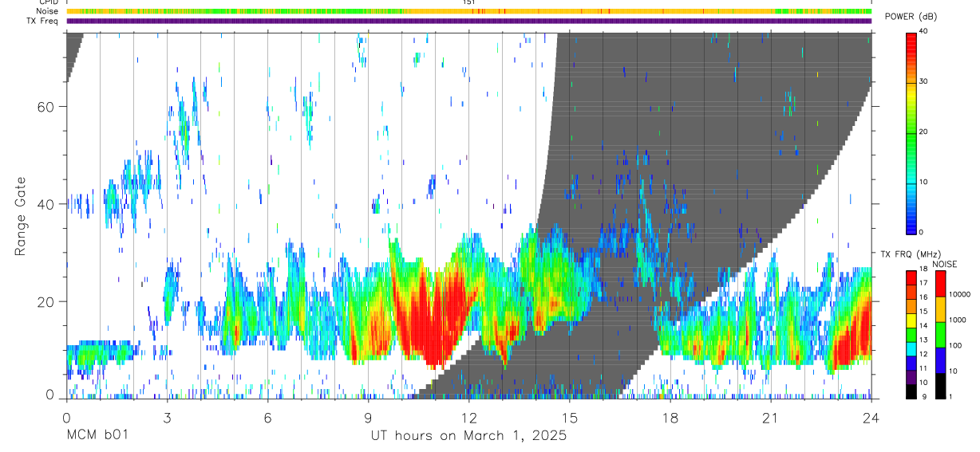Select the Range Gate axis label
The height and width of the screenshot is (452, 980).
point(21,217)
